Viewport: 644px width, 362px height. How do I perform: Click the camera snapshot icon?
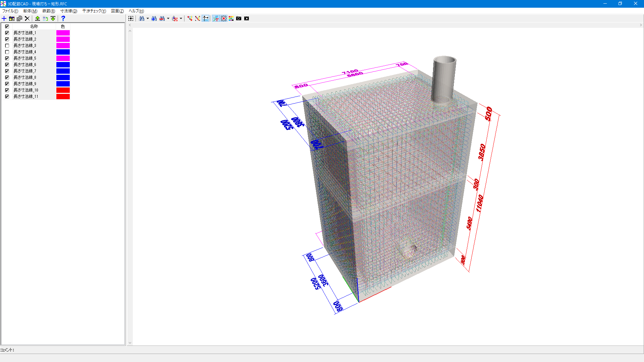tap(238, 18)
